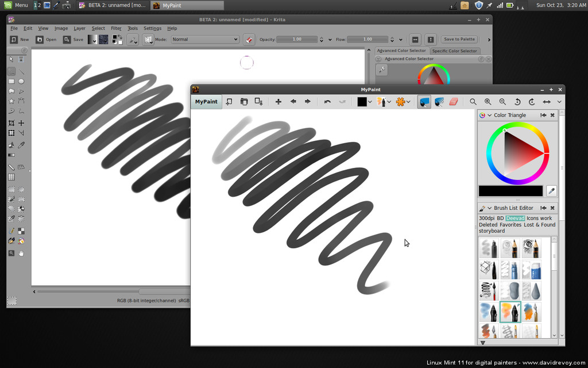Select the freehand brush tool in Krita
Screen dimensions: 588x368
pyautogui.click(x=11, y=71)
